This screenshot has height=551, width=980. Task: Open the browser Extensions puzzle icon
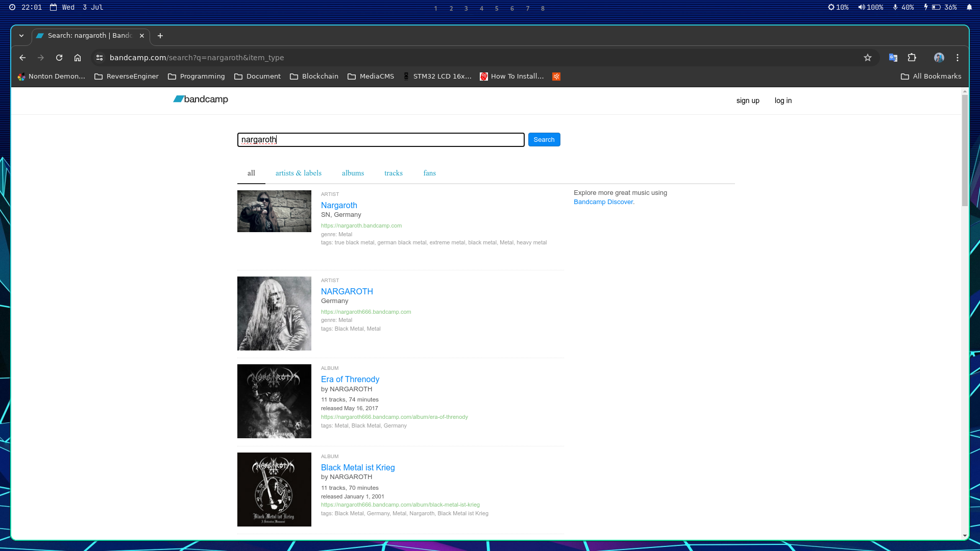click(912, 58)
